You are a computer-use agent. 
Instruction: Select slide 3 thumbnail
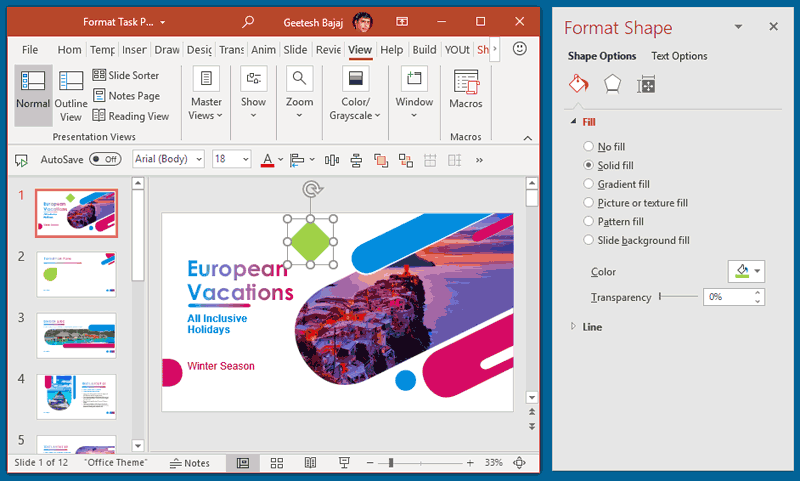pyautogui.click(x=77, y=335)
